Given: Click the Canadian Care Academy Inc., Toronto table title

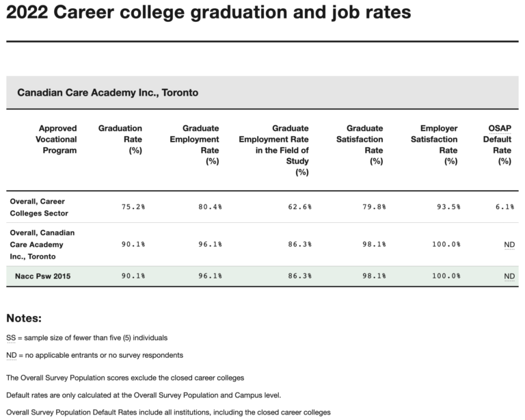Looking at the screenshot, I should click(x=108, y=92).
